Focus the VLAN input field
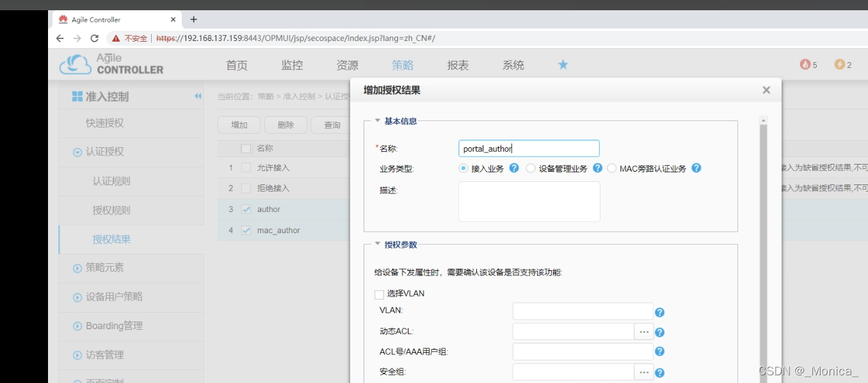 pos(583,311)
